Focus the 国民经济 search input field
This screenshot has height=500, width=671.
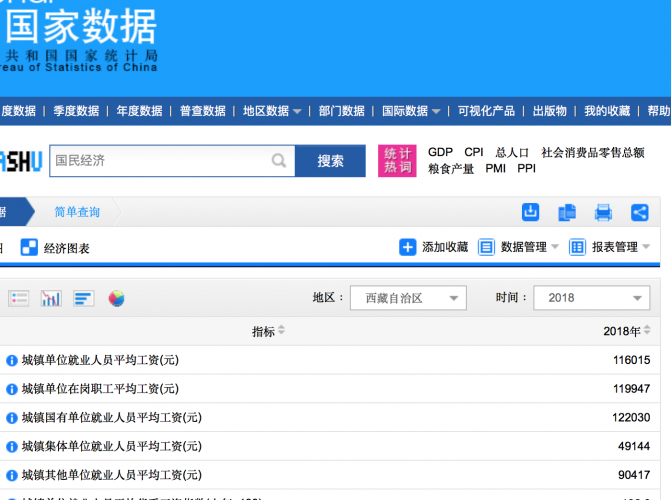coord(160,161)
